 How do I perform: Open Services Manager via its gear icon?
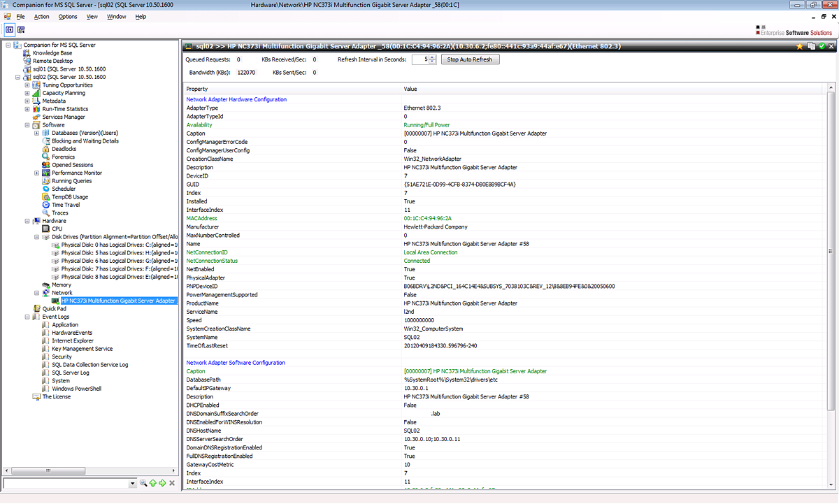37,117
